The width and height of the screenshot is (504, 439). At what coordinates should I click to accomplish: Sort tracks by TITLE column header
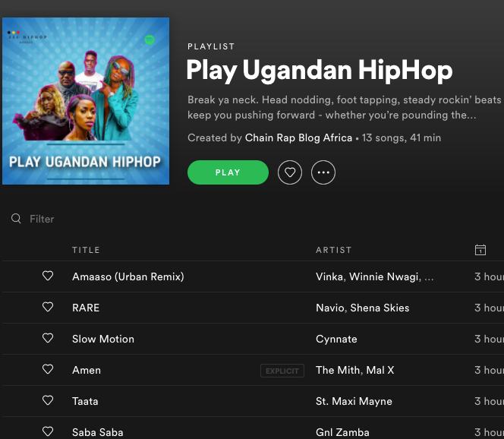tap(86, 250)
